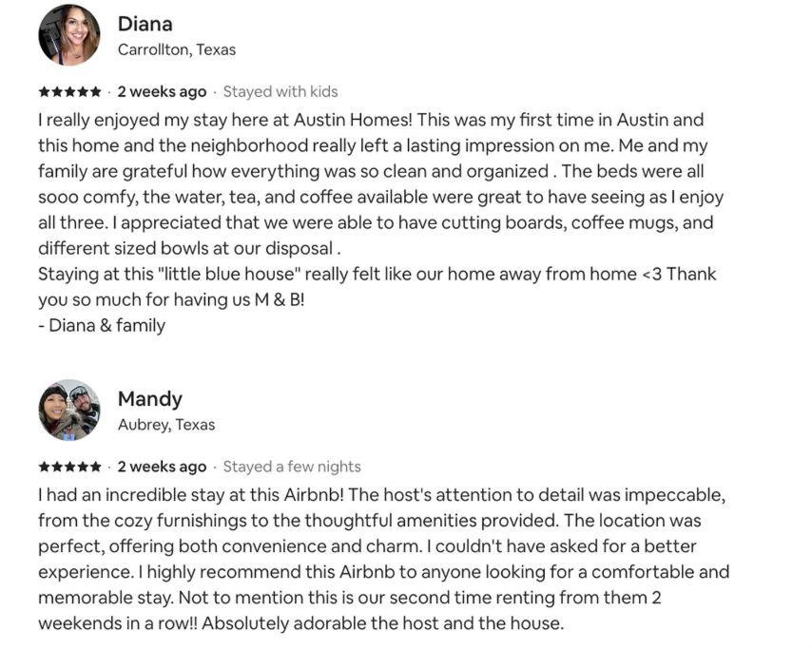Open Diana's profile photo
812x649 pixels.
(x=69, y=34)
